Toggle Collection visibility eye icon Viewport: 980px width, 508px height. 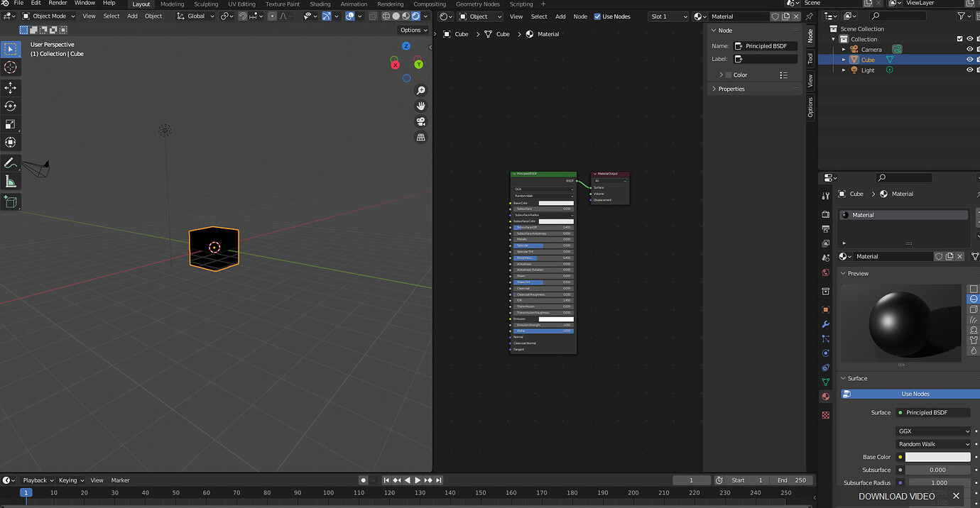coord(969,39)
